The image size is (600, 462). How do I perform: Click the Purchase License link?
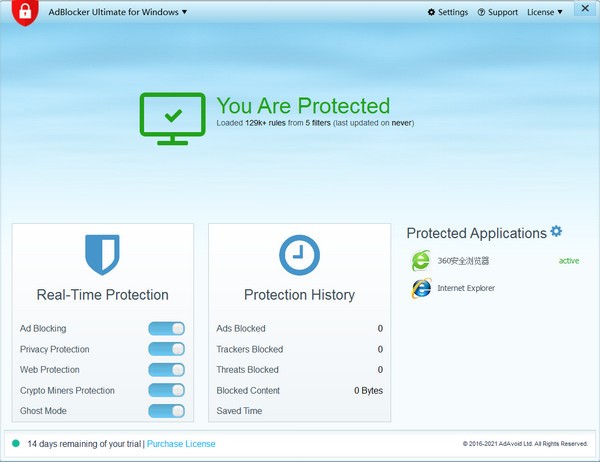point(181,443)
